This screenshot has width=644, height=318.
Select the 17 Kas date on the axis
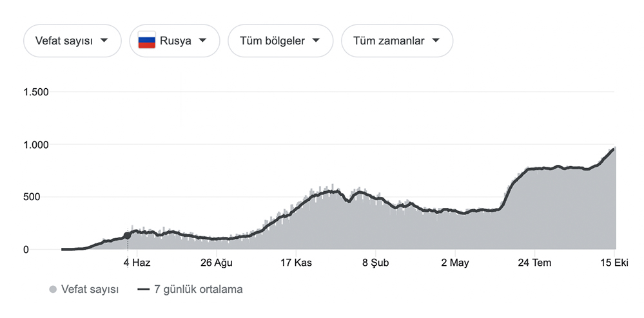pos(295,263)
